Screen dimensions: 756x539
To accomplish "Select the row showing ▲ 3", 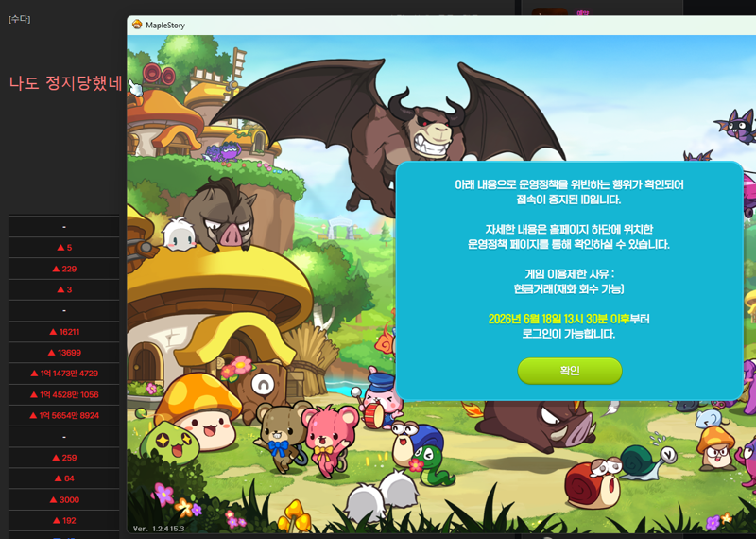I will click(x=63, y=289).
